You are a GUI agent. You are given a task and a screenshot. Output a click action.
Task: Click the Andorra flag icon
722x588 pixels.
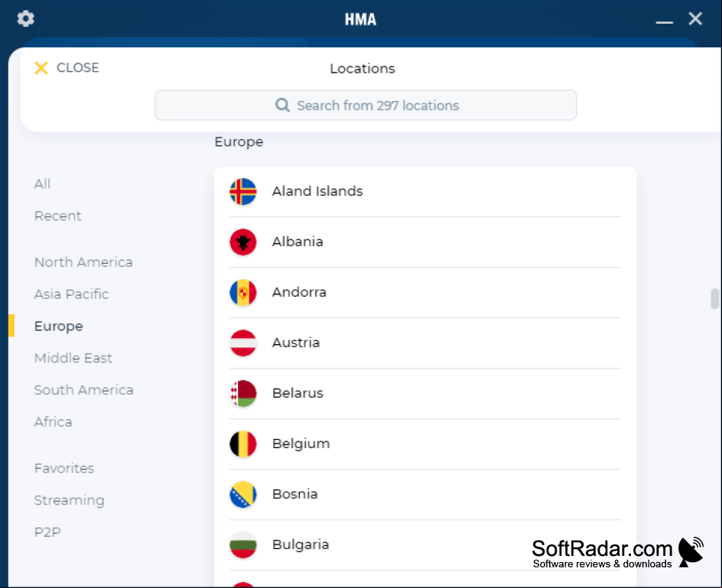pyautogui.click(x=243, y=292)
